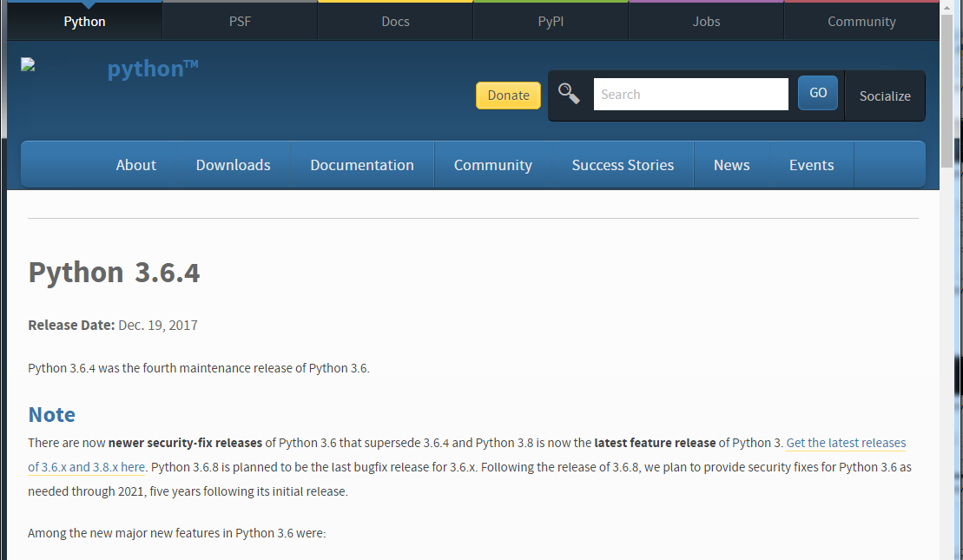Open the Success Stories navigation menu
963x560 pixels.
coord(623,165)
